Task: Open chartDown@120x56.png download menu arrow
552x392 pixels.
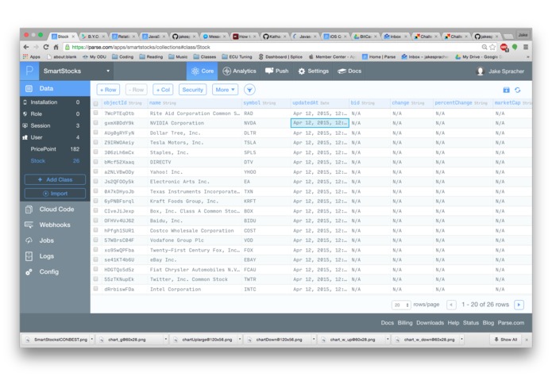Action: [x=314, y=340]
